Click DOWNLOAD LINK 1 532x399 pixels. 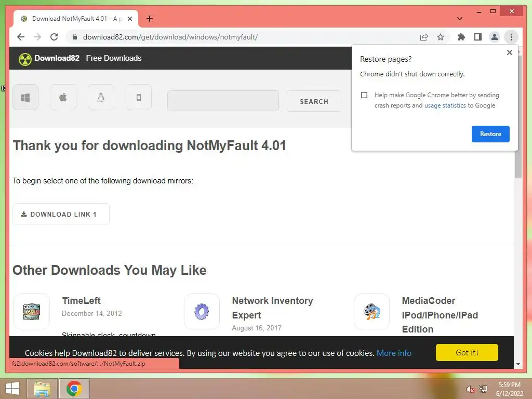click(x=61, y=214)
